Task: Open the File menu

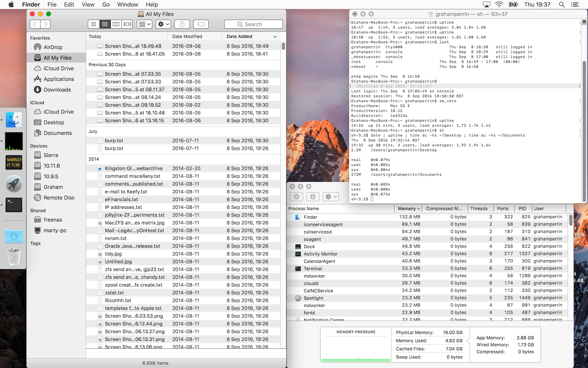Action: (52, 4)
